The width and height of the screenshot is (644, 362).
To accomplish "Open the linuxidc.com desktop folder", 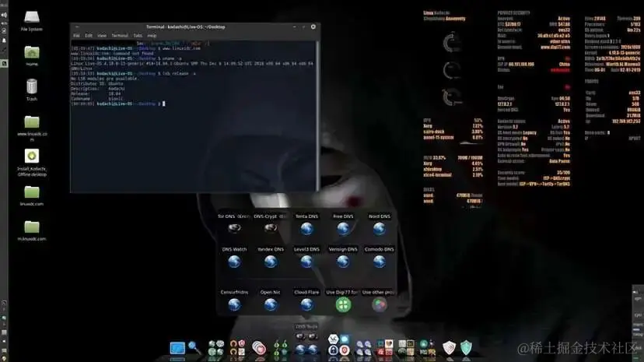I will (32, 195).
